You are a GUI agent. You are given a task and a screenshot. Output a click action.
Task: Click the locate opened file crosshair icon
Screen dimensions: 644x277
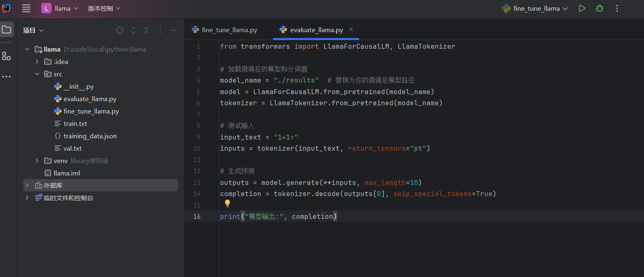(120, 30)
